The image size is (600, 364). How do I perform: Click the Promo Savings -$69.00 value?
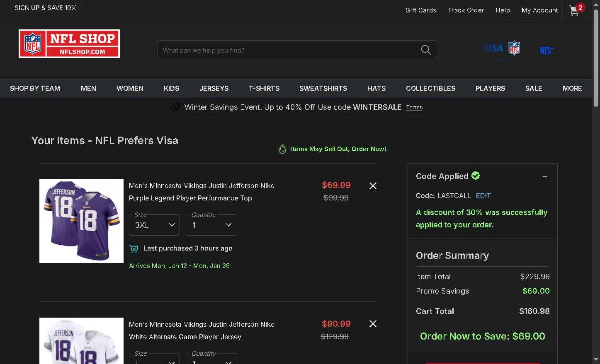click(x=534, y=291)
